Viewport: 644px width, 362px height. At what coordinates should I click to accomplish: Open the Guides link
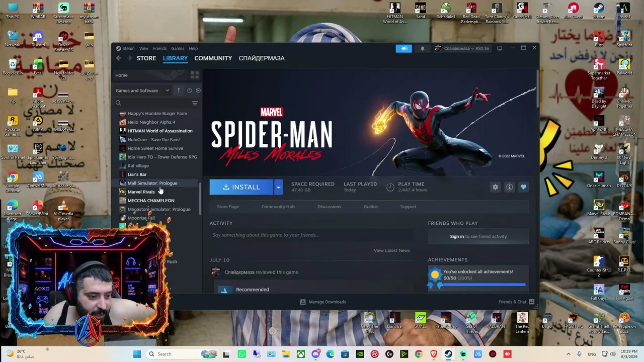(371, 207)
